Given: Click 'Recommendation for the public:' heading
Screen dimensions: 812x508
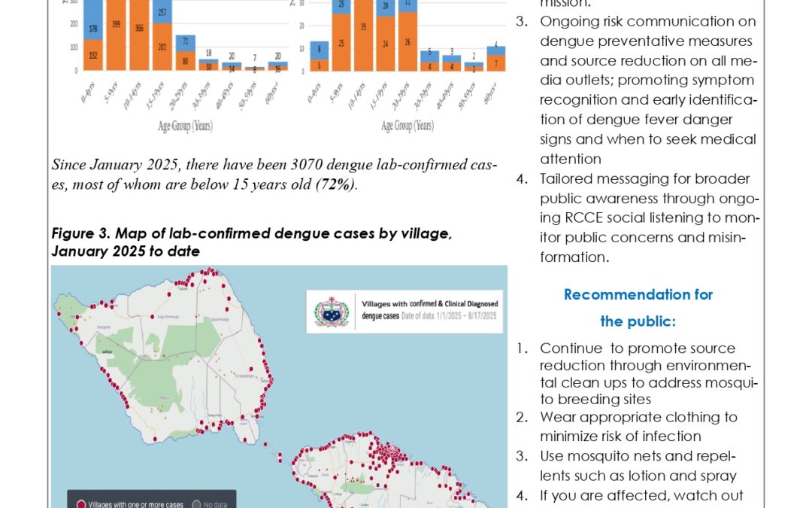Looking at the screenshot, I should click(x=638, y=308).
